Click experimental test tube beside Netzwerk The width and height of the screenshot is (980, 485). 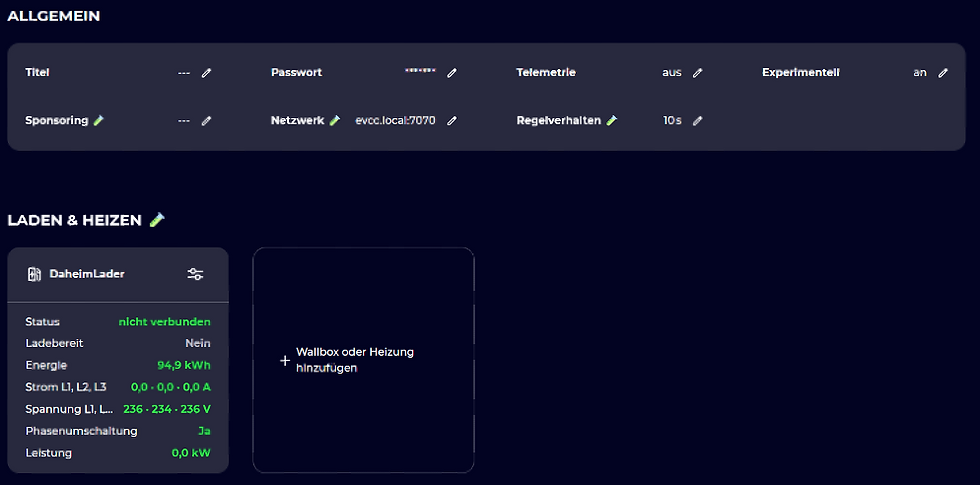334,120
